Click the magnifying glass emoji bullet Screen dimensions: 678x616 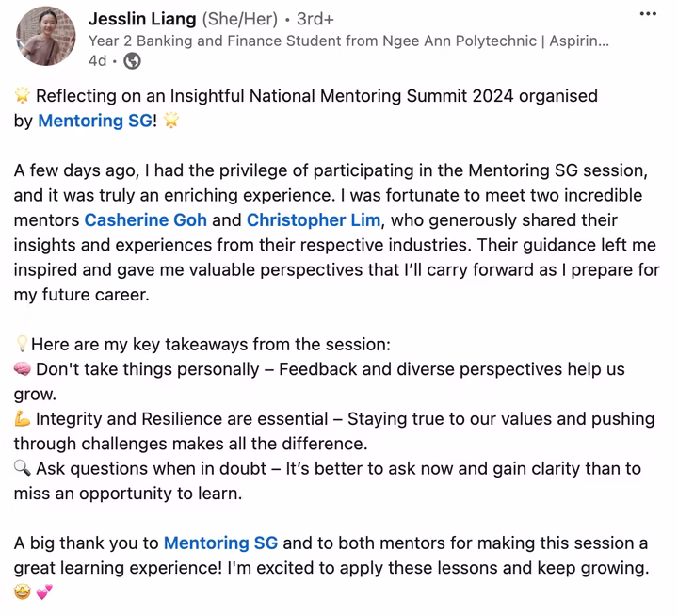click(x=24, y=468)
